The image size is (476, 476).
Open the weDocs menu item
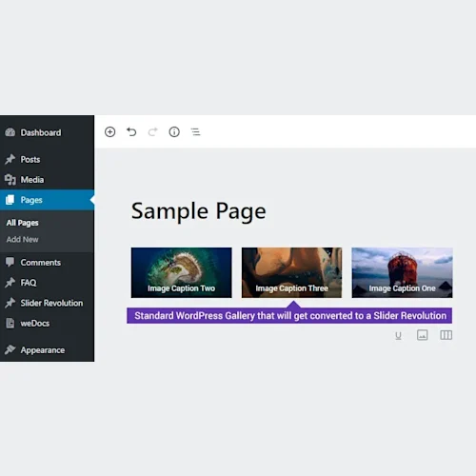35,324
